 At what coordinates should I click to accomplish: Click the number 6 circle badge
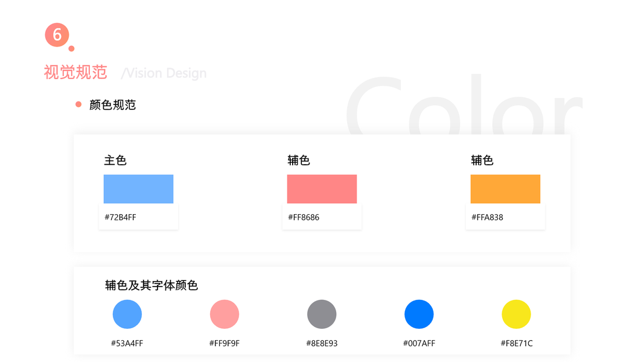click(x=57, y=35)
